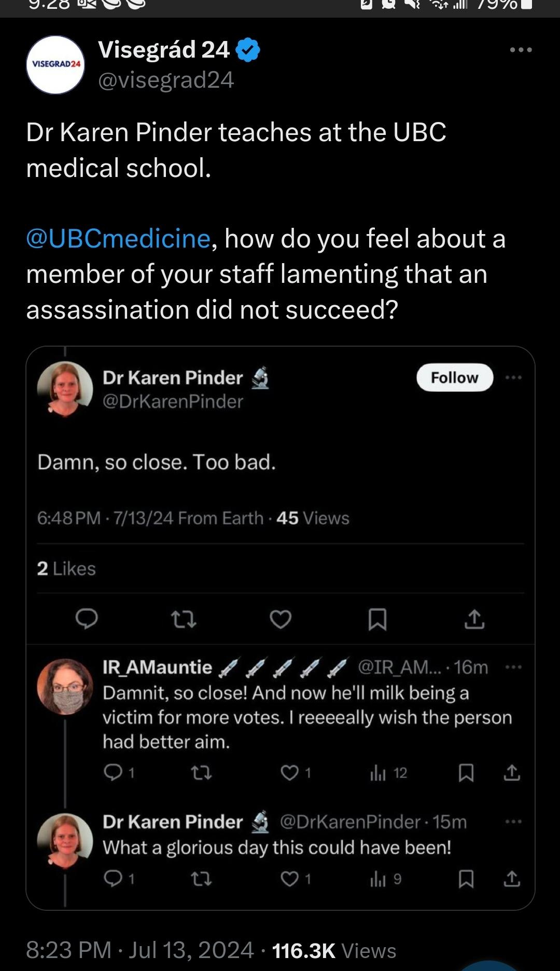Bookmark the "Damn, so close" tweet
The height and width of the screenshot is (971, 560).
[377, 619]
